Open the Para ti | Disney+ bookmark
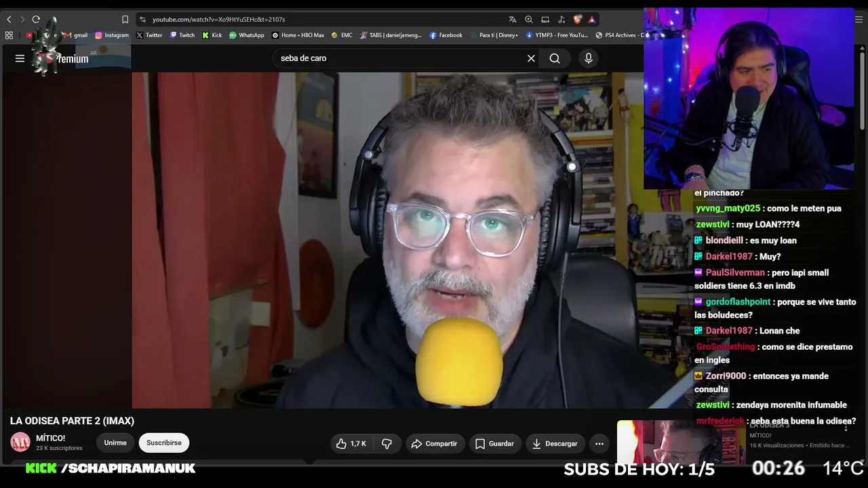This screenshot has height=488, width=868. point(494,35)
